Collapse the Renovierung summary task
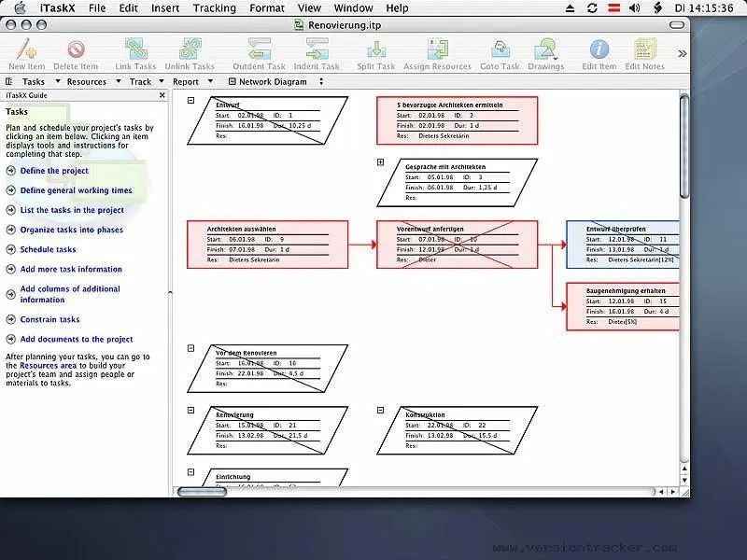747x560 pixels. (x=190, y=410)
